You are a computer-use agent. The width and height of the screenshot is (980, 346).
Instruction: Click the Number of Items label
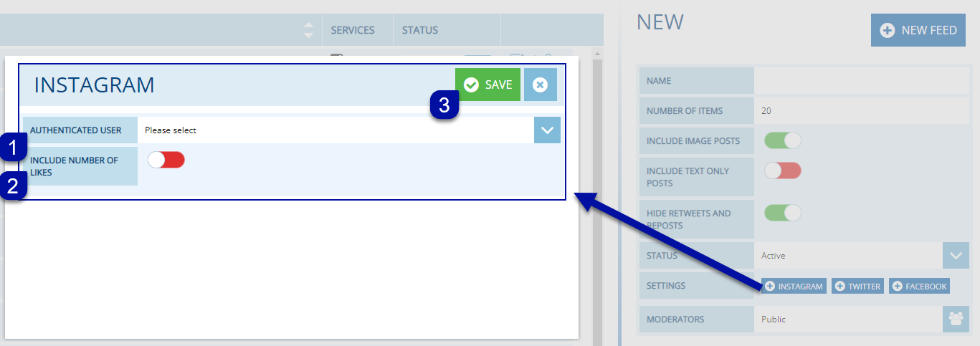pyautogui.click(x=685, y=111)
